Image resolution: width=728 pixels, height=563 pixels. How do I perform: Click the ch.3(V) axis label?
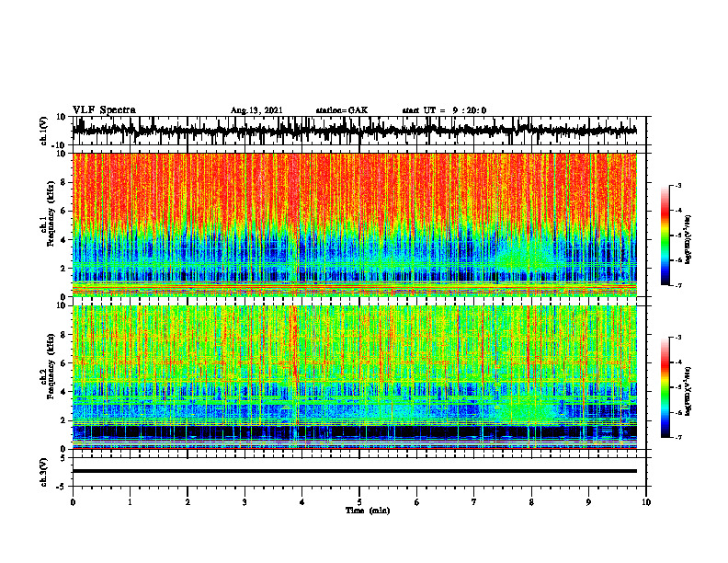tap(44, 472)
